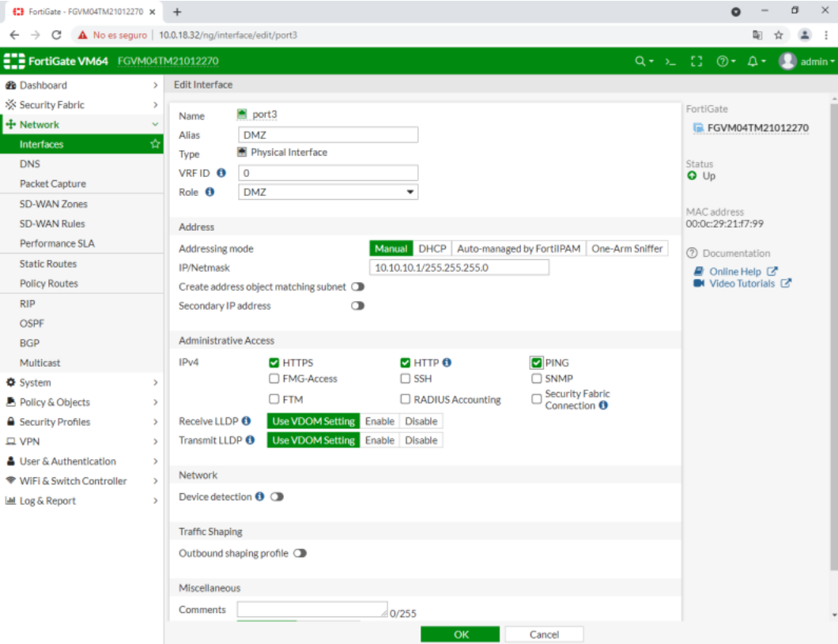The width and height of the screenshot is (838, 644).
Task: Check RADIUS Accounting checkbox
Action: tap(405, 398)
